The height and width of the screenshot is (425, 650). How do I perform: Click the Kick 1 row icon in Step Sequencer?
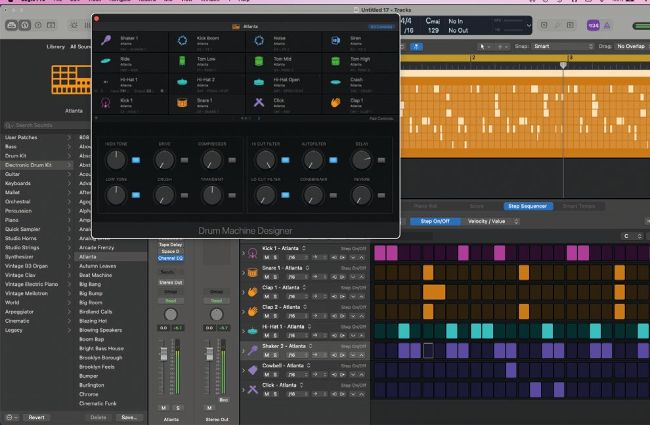(x=252, y=253)
